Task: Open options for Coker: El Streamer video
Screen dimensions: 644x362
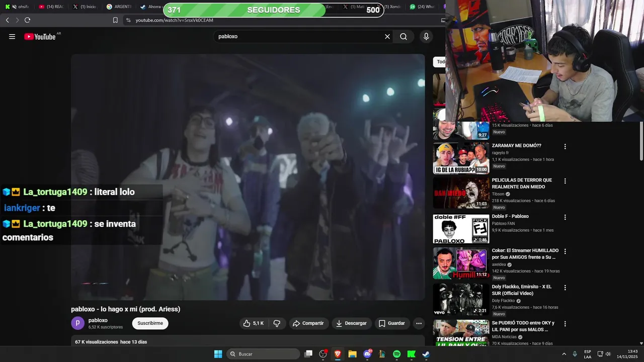Action: point(565,251)
